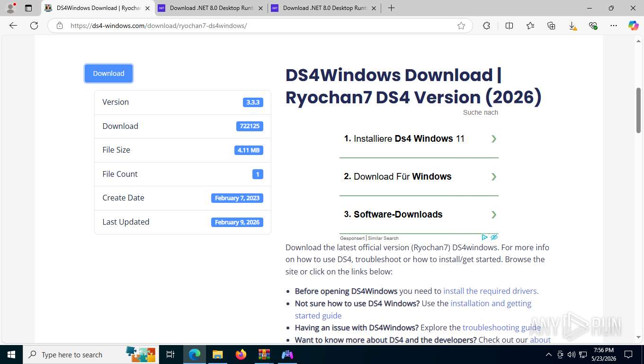This screenshot has height=364, width=644.
Task: Select the version badge 3.3.3
Action: pos(253,102)
